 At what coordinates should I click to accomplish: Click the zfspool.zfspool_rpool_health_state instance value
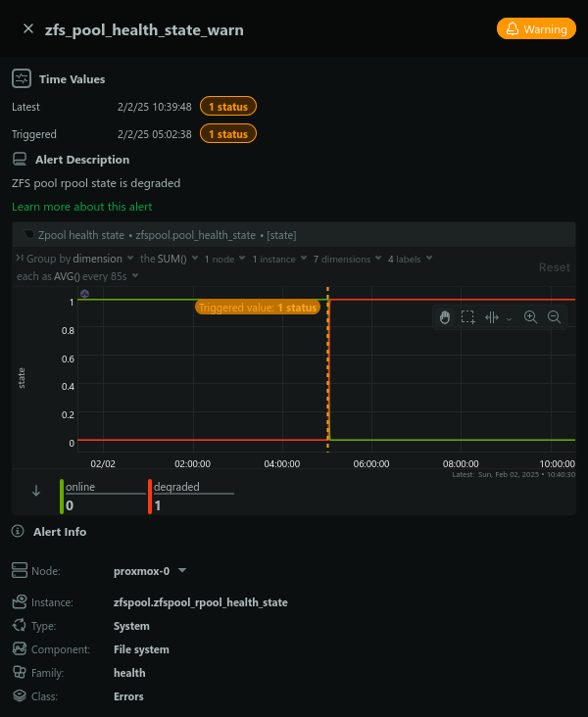tap(201, 602)
